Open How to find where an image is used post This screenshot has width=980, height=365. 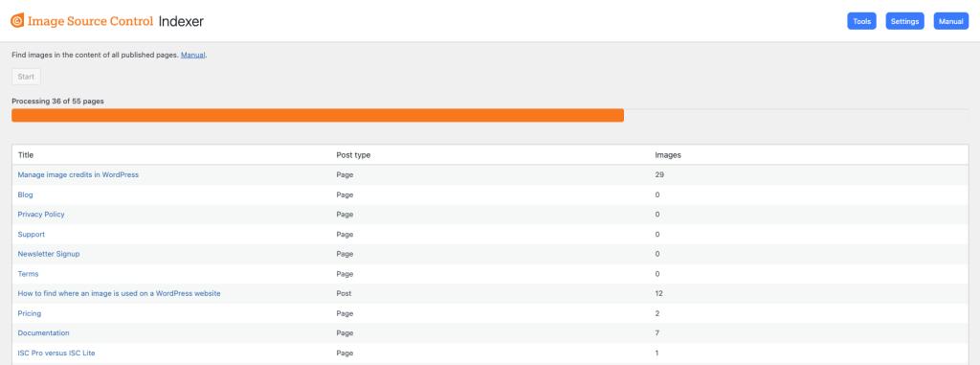[119, 293]
